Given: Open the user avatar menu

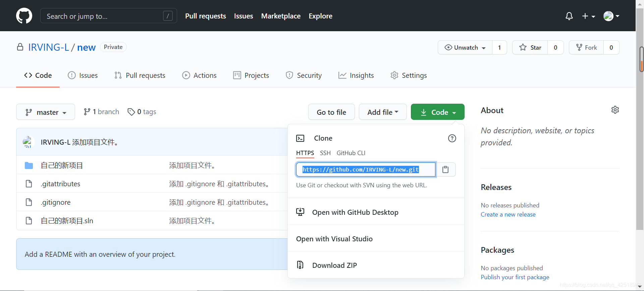Looking at the screenshot, I should pyautogui.click(x=611, y=16).
